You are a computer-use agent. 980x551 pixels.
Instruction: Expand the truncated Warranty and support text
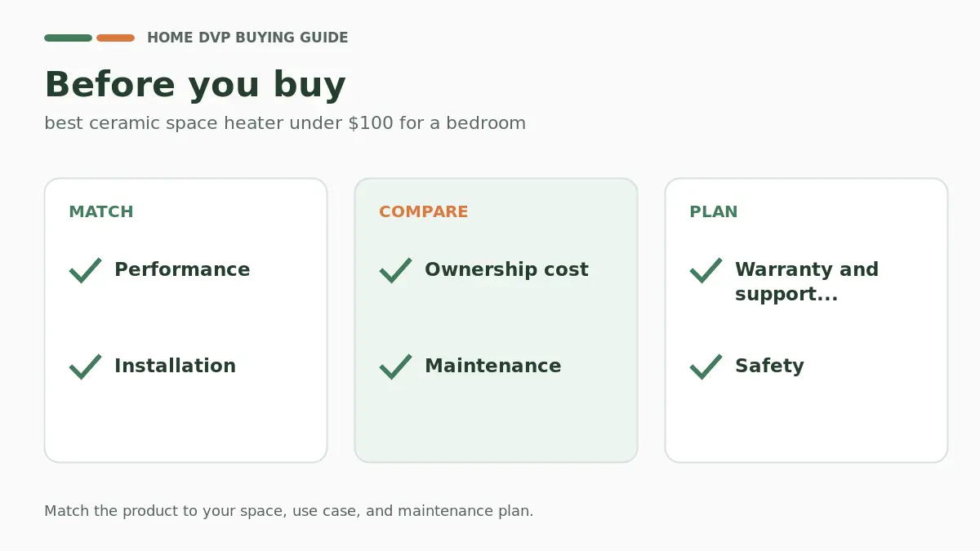pyautogui.click(x=807, y=282)
